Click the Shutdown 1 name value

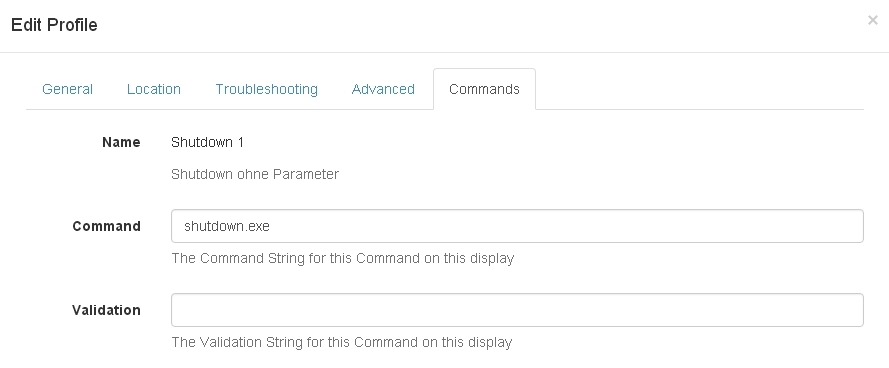tap(208, 142)
